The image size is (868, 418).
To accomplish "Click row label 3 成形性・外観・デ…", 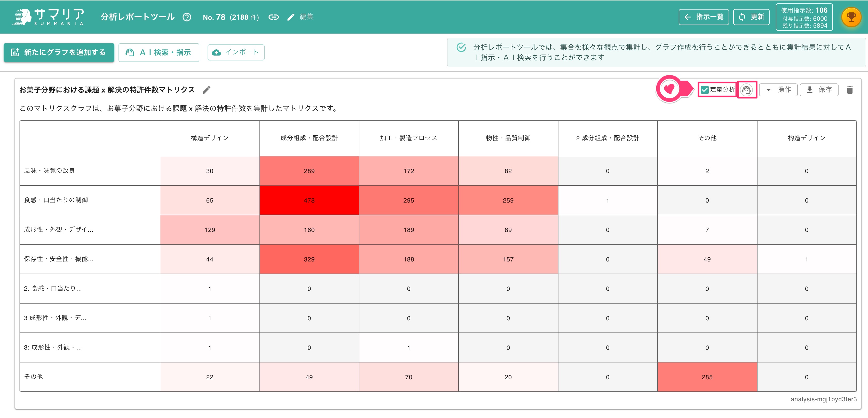I will (x=55, y=318).
